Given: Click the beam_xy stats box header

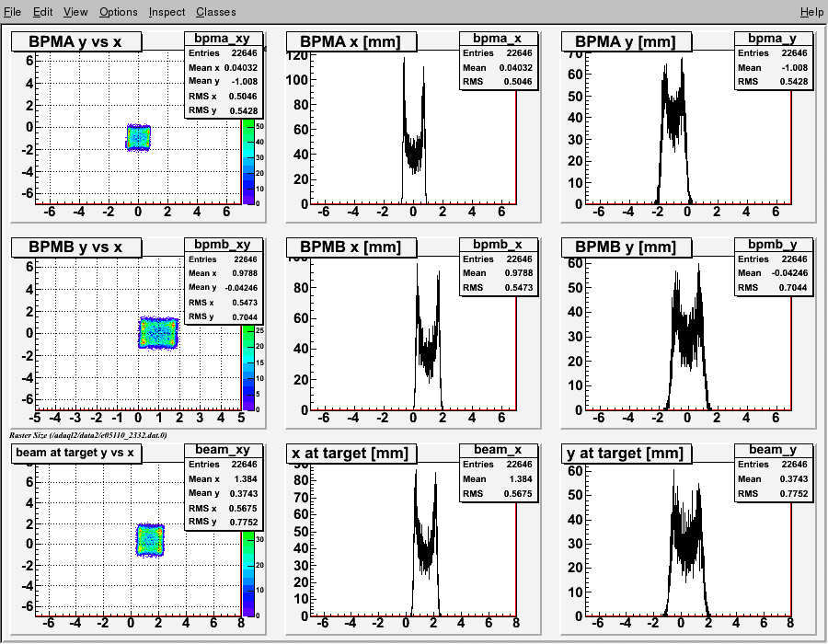Looking at the screenshot, I should tap(223, 450).
